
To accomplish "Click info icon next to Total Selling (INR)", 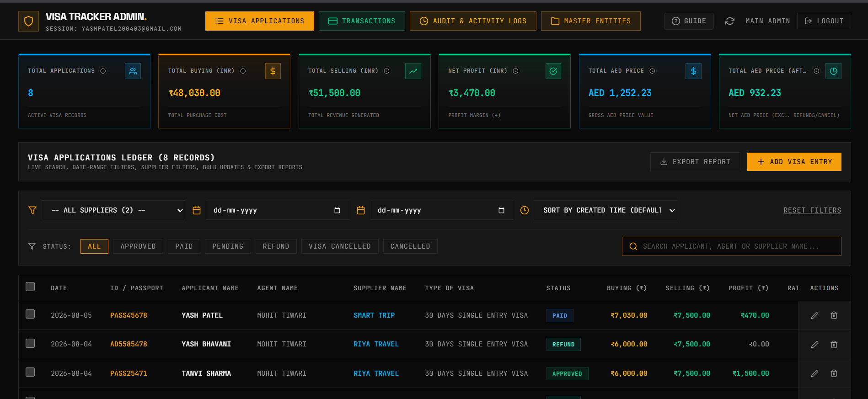I will click(x=386, y=71).
